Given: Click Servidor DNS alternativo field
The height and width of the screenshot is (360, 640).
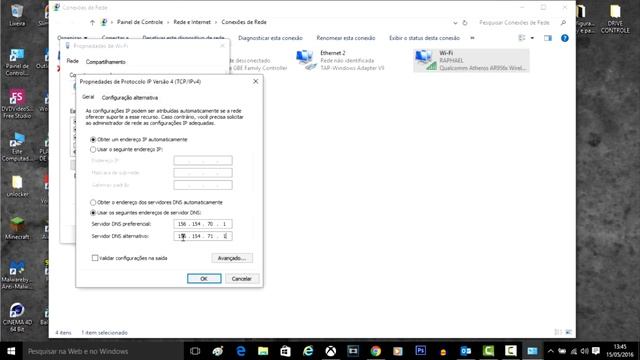Looking at the screenshot, I should coord(203,236).
